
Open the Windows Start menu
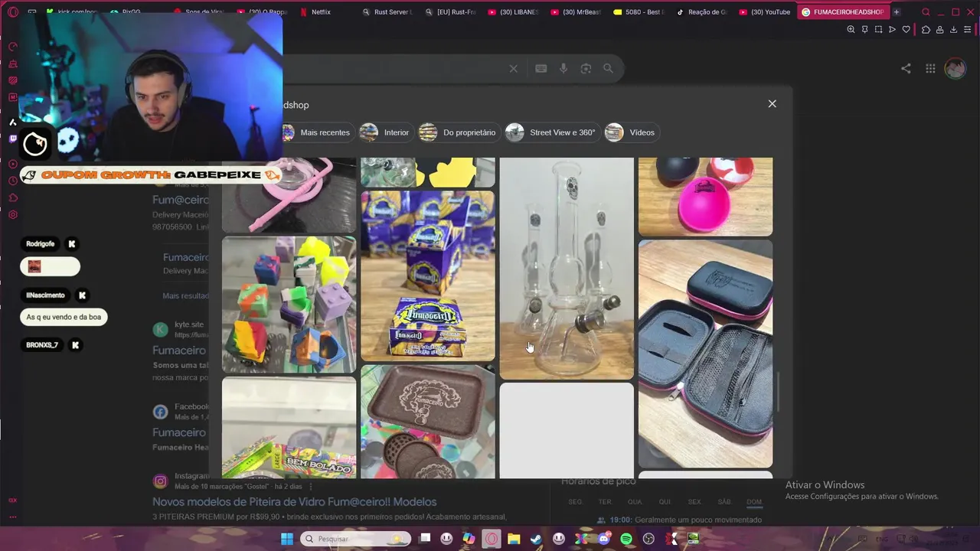point(286,539)
